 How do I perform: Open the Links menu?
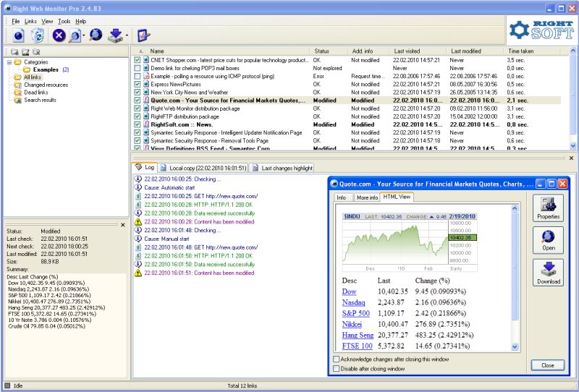tap(30, 21)
